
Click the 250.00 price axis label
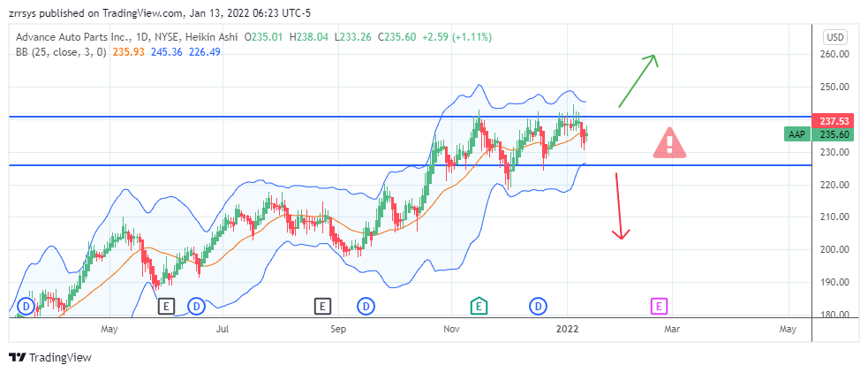click(x=836, y=87)
